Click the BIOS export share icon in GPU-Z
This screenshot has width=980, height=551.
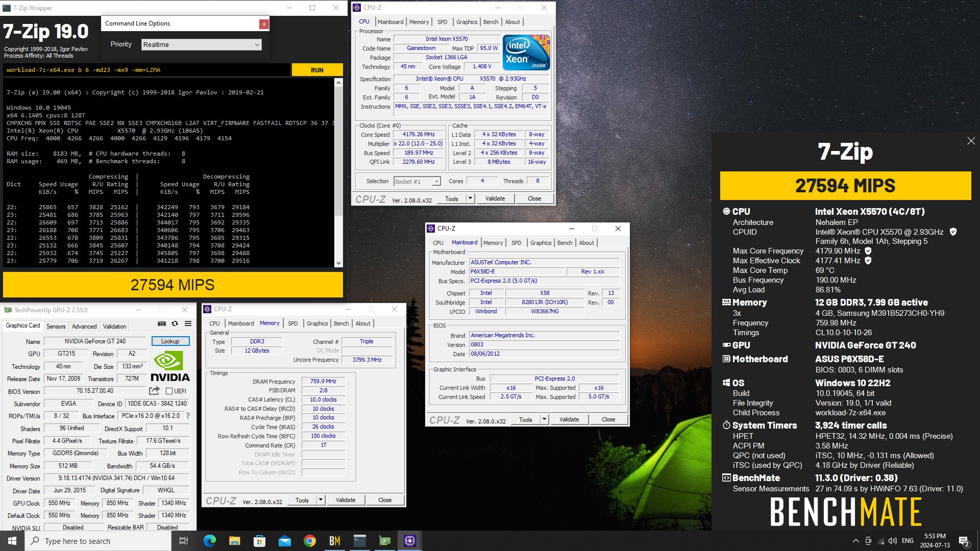tap(154, 391)
